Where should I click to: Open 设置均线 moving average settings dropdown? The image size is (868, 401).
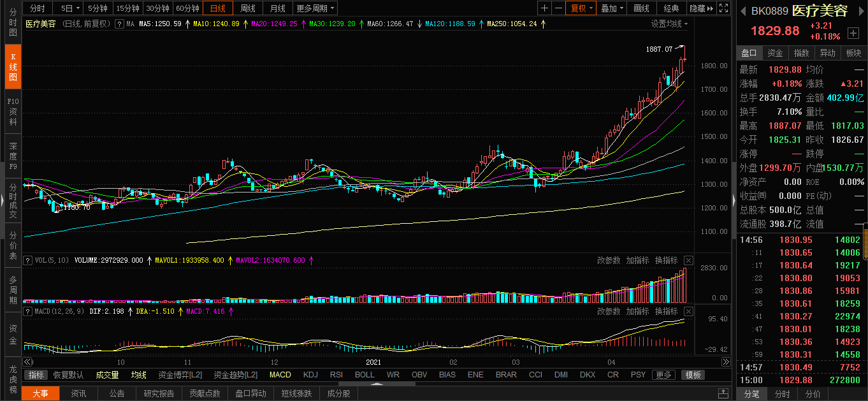click(669, 24)
